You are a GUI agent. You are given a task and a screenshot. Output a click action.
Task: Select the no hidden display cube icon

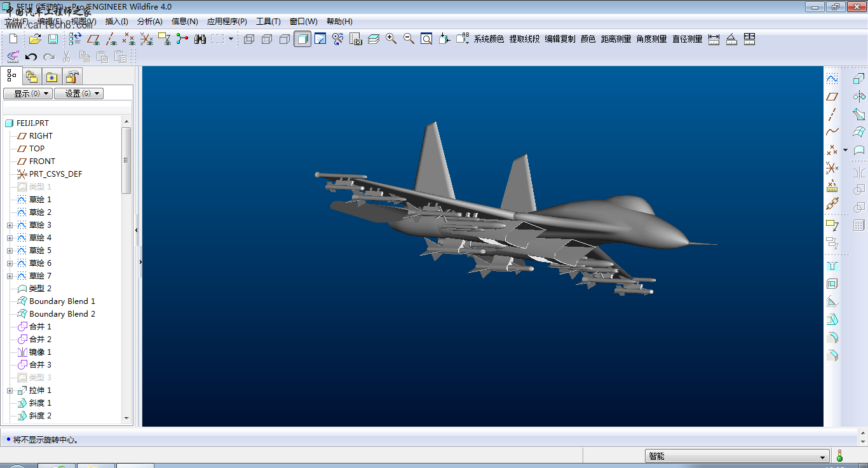pyautogui.click(x=285, y=39)
